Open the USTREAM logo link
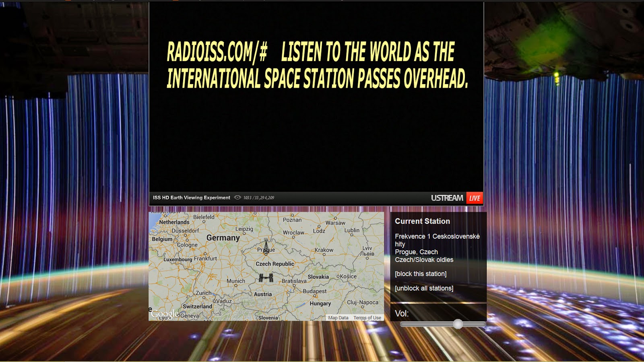 coord(447,198)
